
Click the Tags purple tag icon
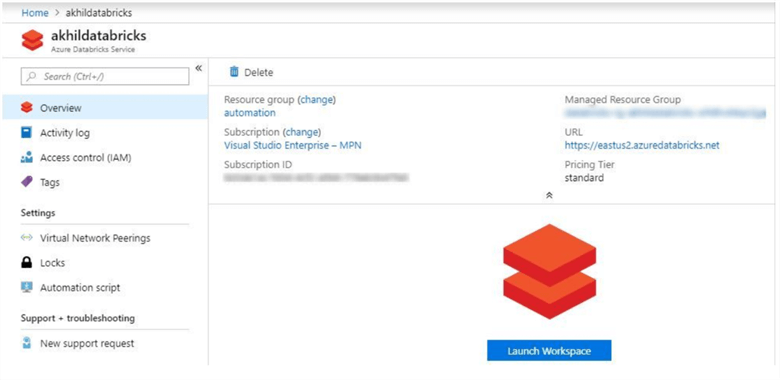click(27, 183)
